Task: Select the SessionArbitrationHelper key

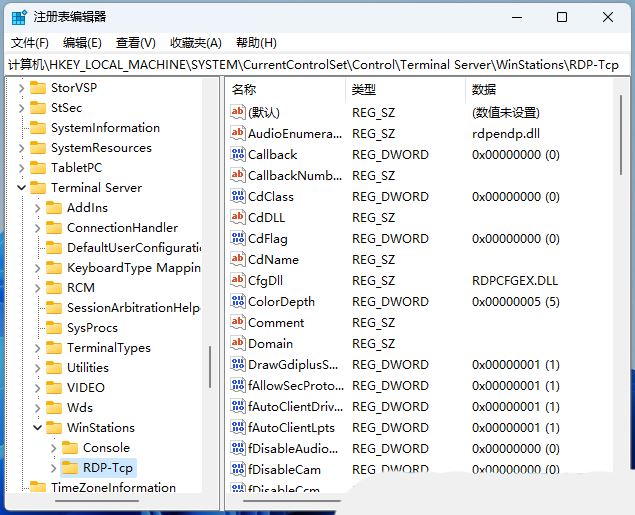Action: [134, 308]
